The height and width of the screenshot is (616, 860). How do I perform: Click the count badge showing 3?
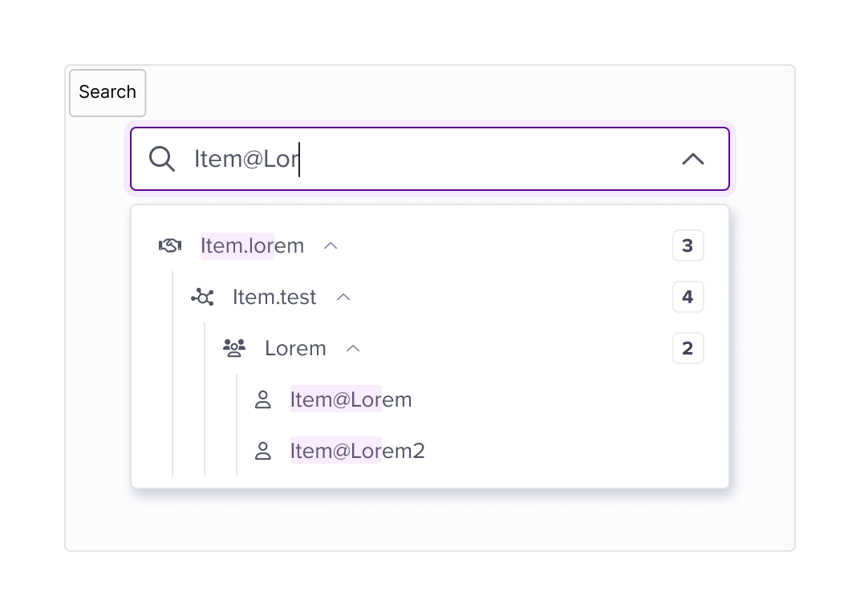point(688,245)
